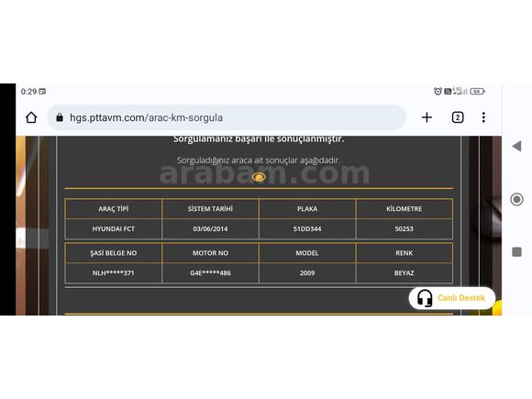Open the tab switcher showing 2 tabs
Viewport: 532px width, 399px height.
pyautogui.click(x=458, y=117)
